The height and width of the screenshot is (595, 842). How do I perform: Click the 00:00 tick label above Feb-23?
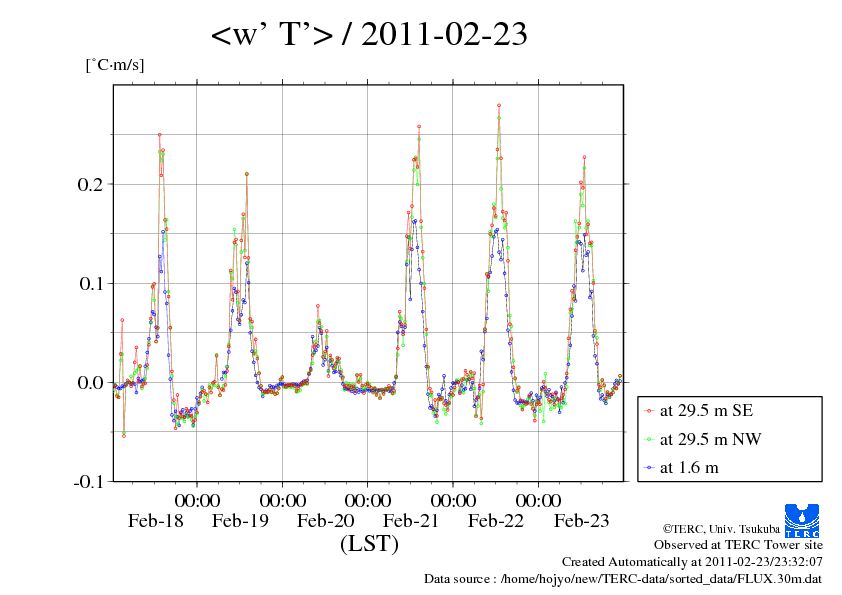(x=539, y=500)
